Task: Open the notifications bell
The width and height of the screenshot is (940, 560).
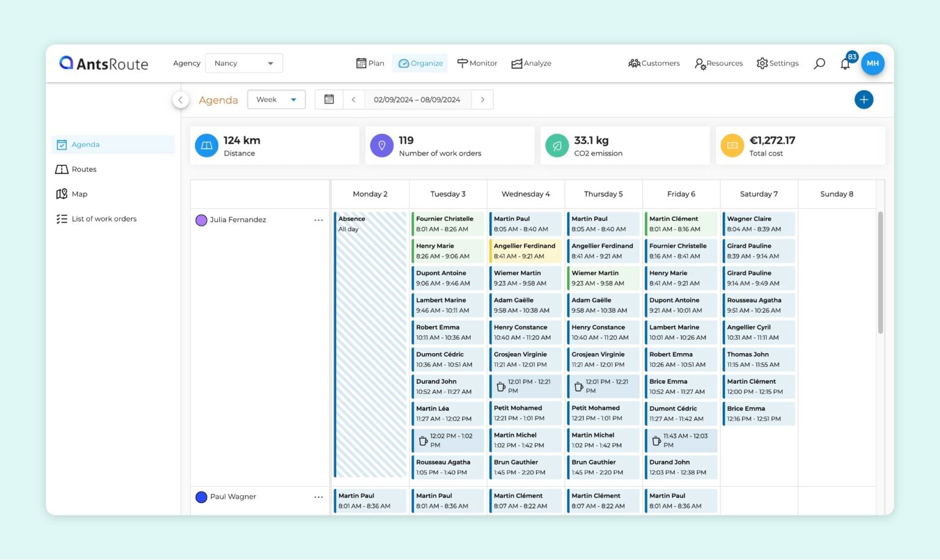Action: pyautogui.click(x=845, y=64)
